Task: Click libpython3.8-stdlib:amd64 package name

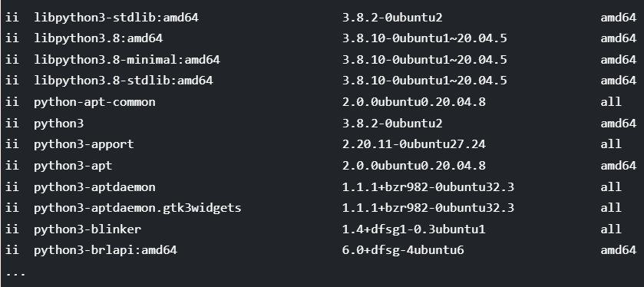Action: (124, 81)
